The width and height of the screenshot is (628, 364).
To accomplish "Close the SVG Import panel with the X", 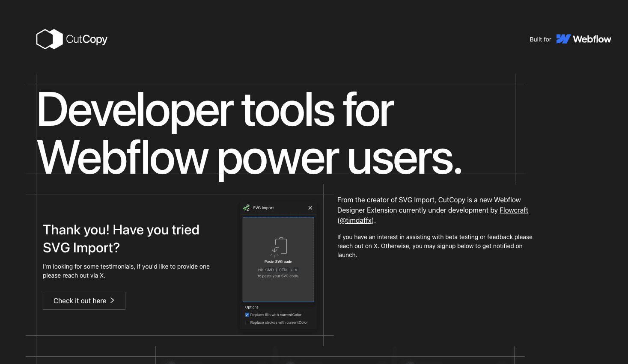I will point(310,207).
